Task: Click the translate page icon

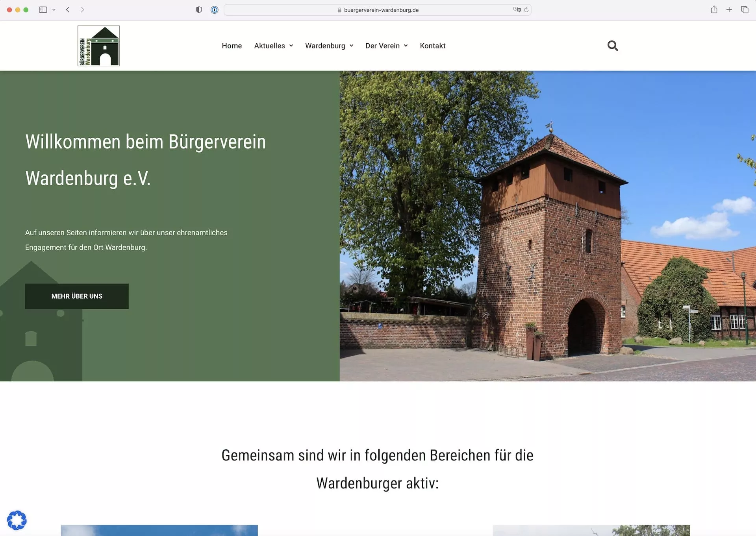Action: tap(517, 10)
